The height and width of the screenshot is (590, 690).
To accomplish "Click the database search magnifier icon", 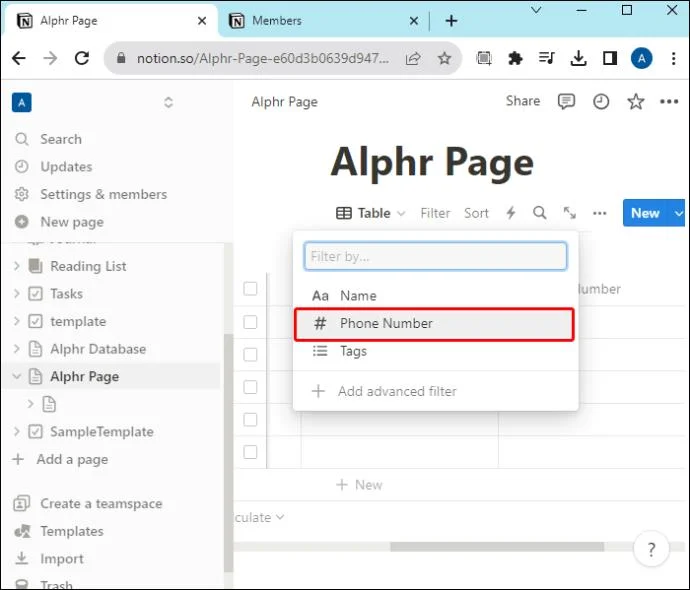I will (540, 213).
